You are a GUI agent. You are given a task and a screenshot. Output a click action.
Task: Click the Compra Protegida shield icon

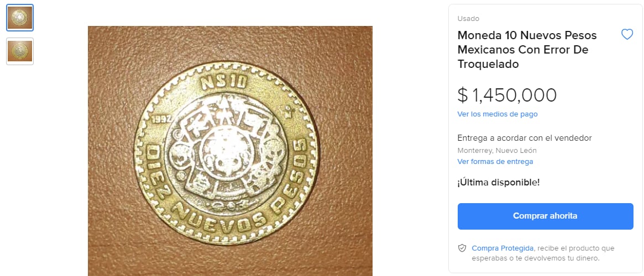tap(462, 248)
